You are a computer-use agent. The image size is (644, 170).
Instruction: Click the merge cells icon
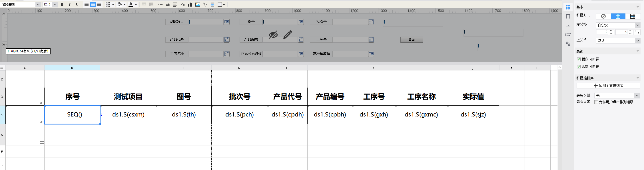click(x=144, y=5)
